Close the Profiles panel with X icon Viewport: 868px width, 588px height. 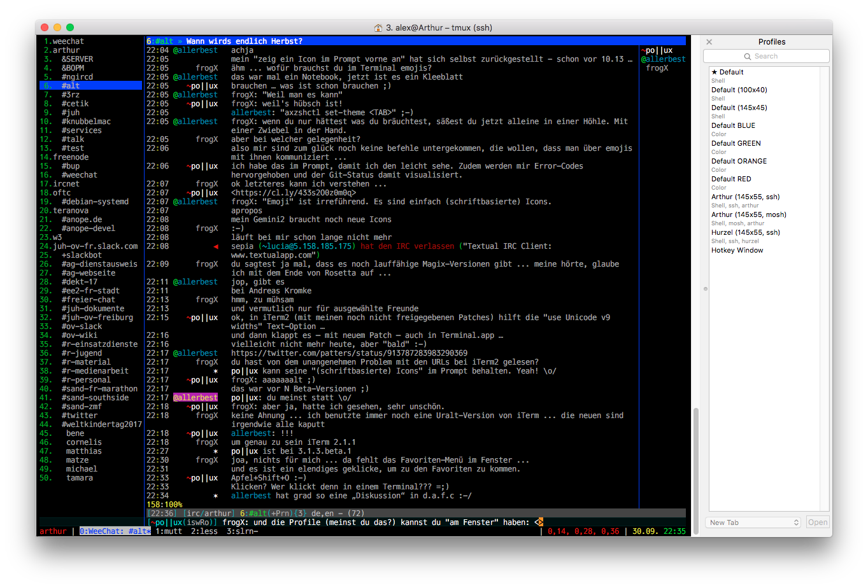[709, 42]
